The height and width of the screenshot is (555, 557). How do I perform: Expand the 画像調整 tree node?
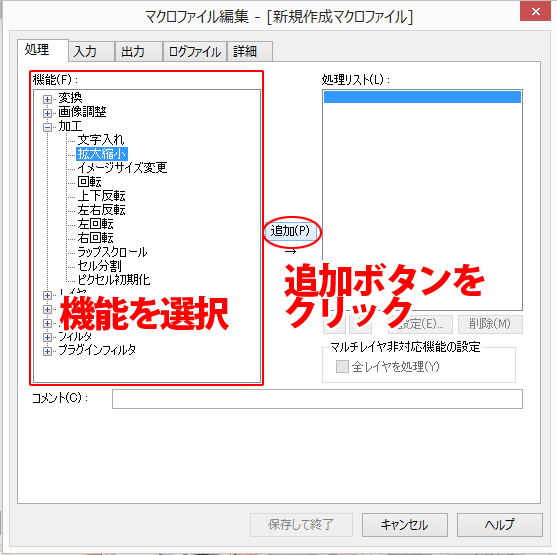(47, 113)
